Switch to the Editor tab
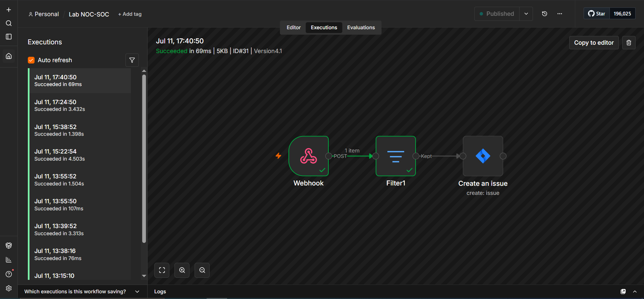644x299 pixels. coord(293,28)
